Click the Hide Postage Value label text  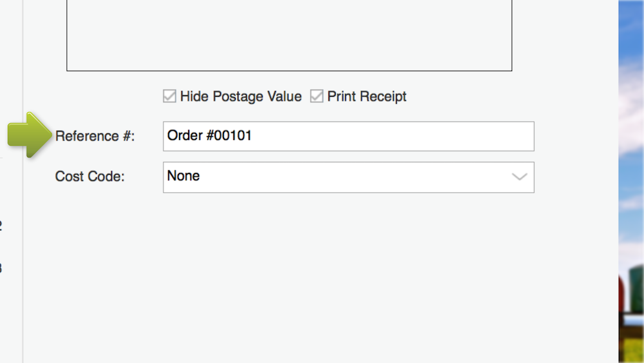[x=241, y=97]
